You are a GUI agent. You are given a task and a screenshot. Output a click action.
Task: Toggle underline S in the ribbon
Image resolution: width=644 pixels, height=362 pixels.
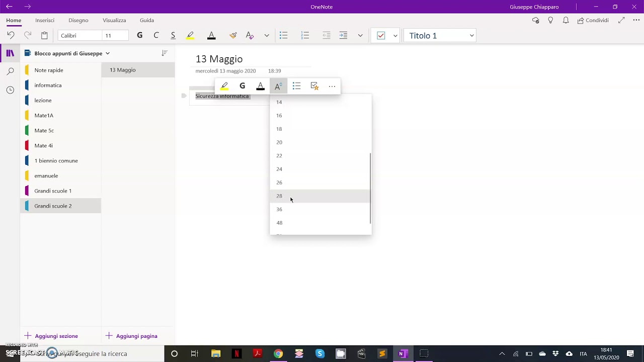tap(173, 35)
